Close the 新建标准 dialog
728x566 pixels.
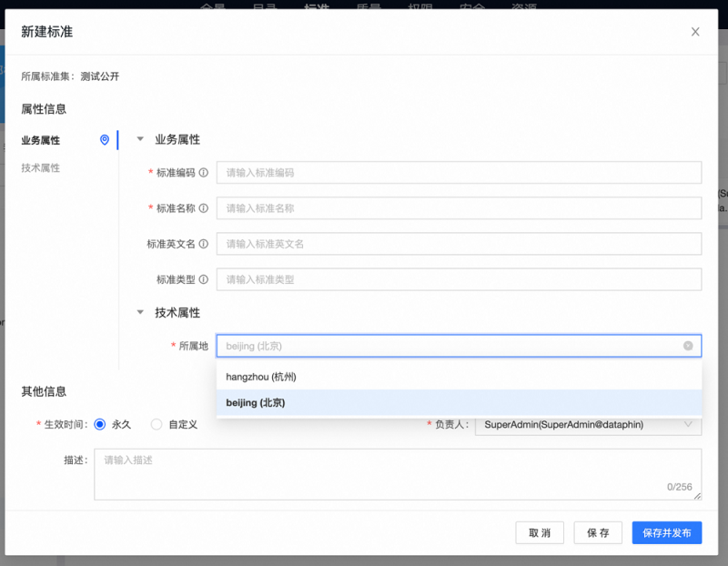[695, 32]
